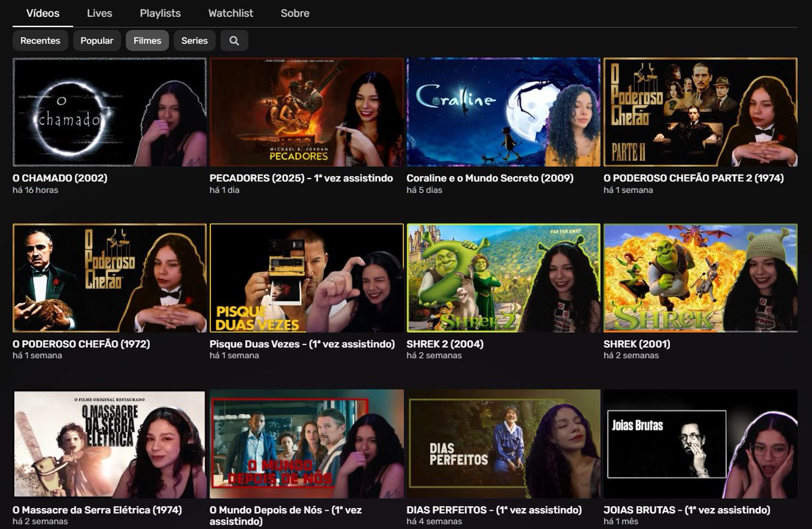Image resolution: width=812 pixels, height=529 pixels.
Task: Click title PECADORES (2025) - 1ª vez assistindo
Action: (301, 179)
